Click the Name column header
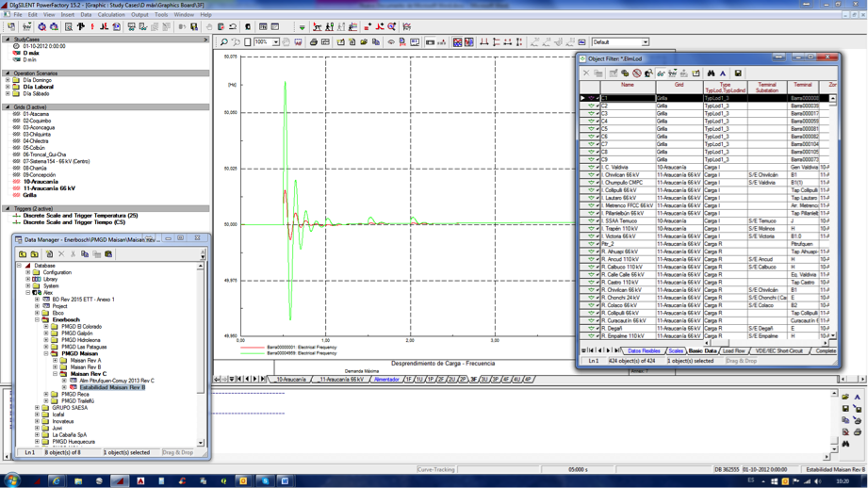 click(x=627, y=86)
